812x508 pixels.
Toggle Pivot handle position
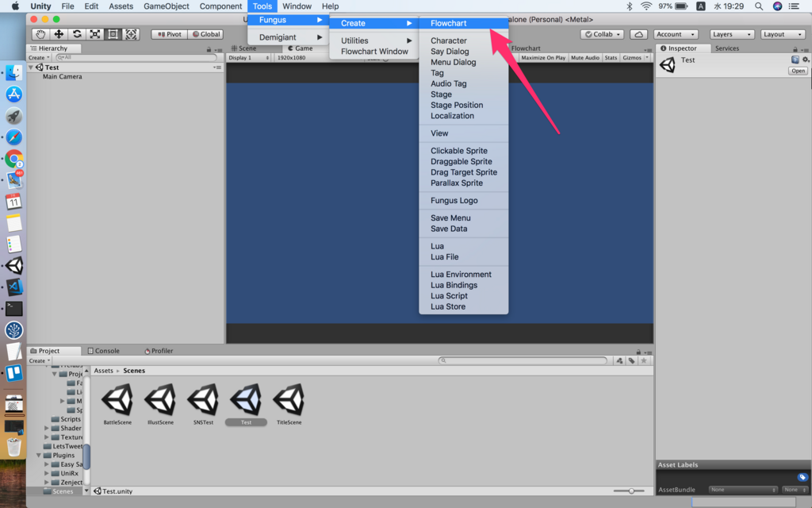coord(170,34)
